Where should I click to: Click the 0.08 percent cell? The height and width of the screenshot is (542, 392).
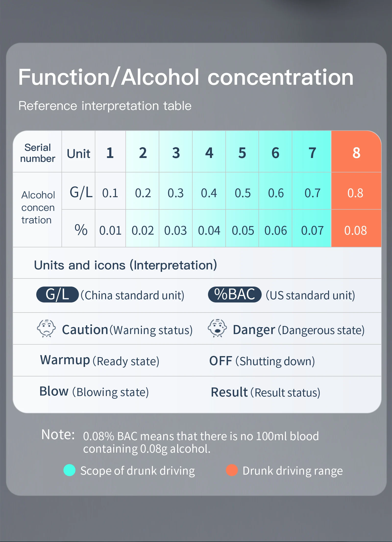coord(356,228)
